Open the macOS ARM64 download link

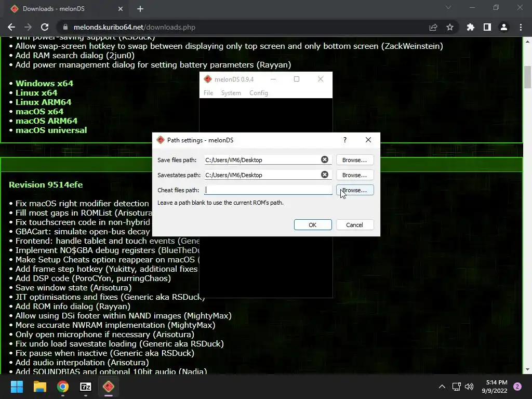46,121
